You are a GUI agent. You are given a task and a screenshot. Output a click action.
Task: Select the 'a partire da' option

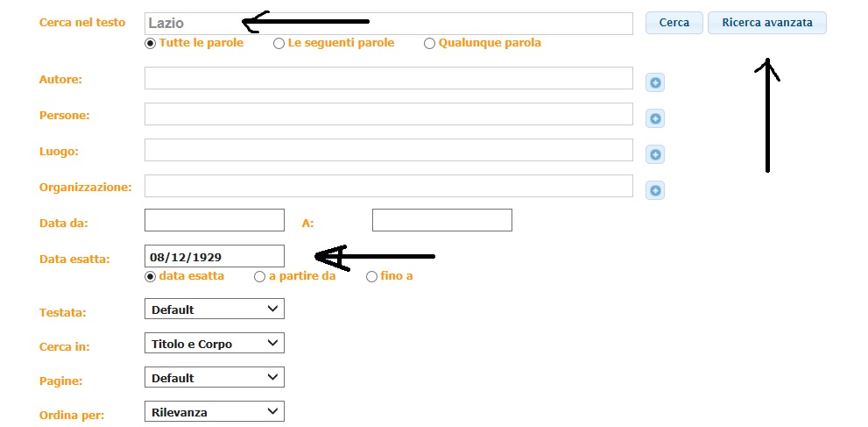point(259,276)
